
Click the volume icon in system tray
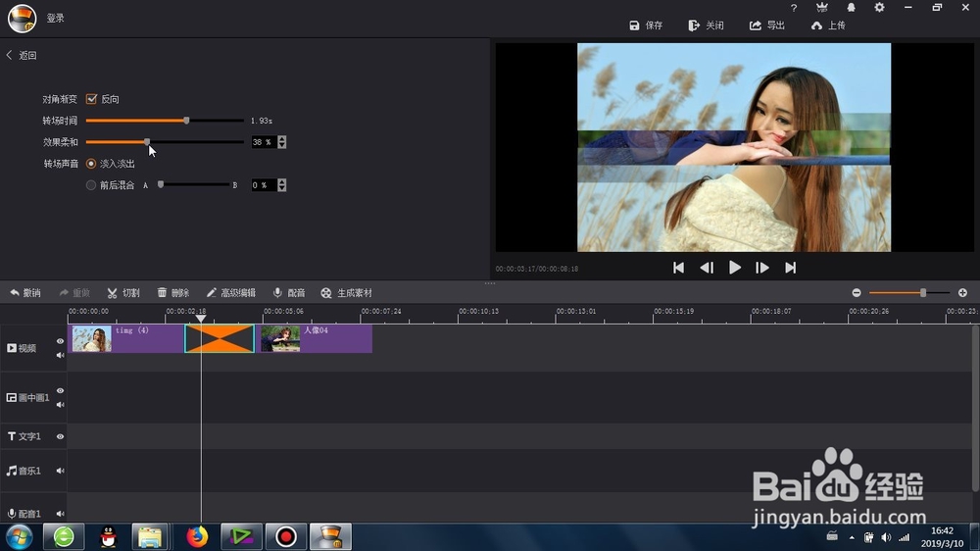[x=886, y=537]
